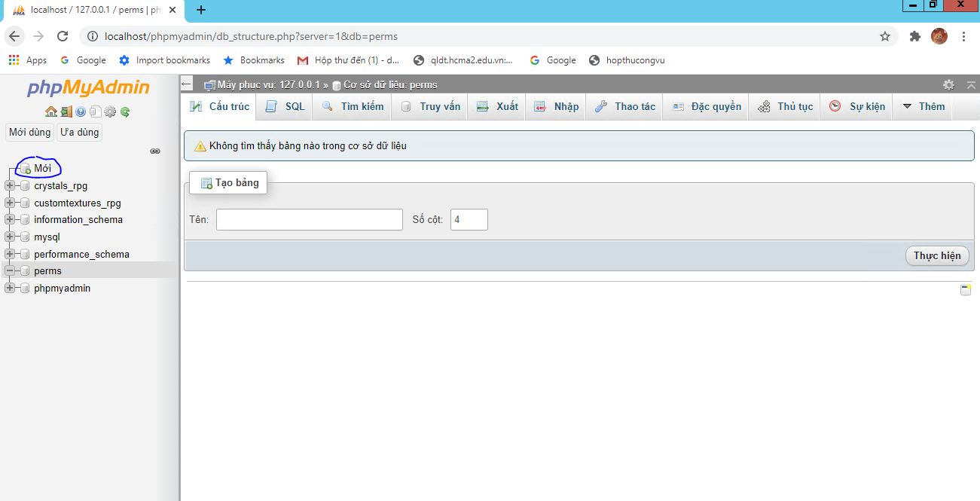Reload the page in Chrome
The height and width of the screenshot is (501, 980).
(x=63, y=36)
